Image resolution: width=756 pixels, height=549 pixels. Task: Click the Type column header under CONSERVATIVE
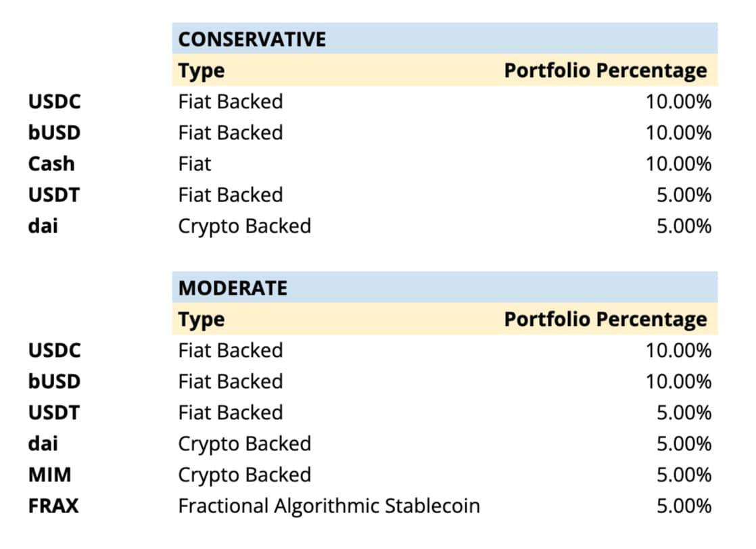202,71
